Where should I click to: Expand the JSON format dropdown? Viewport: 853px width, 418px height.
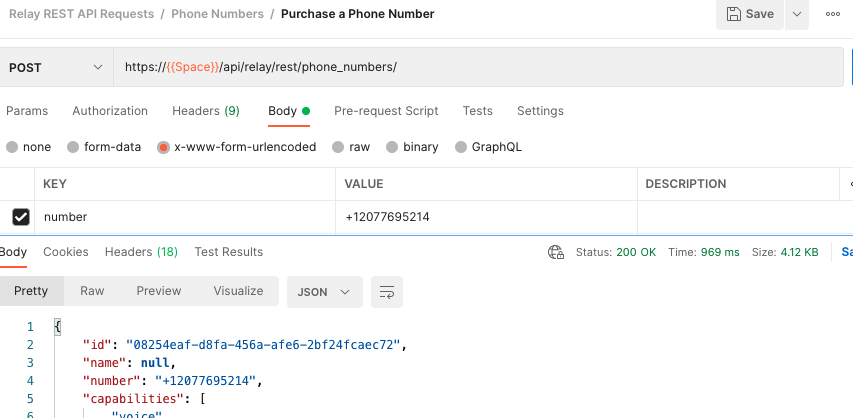coord(324,292)
